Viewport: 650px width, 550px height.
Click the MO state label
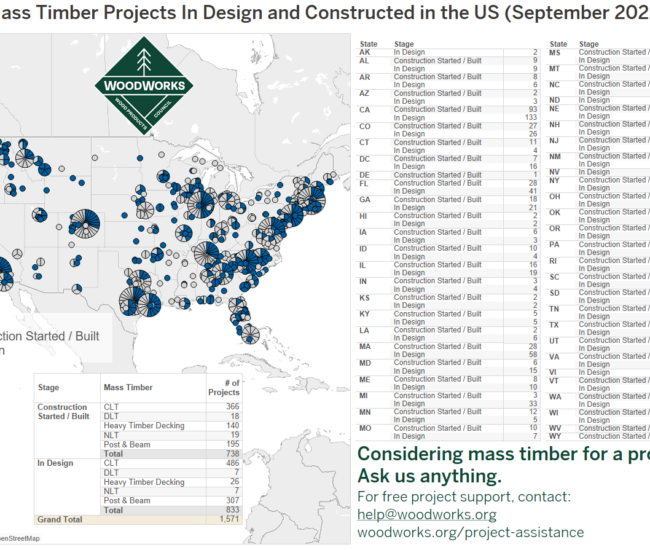click(x=365, y=428)
